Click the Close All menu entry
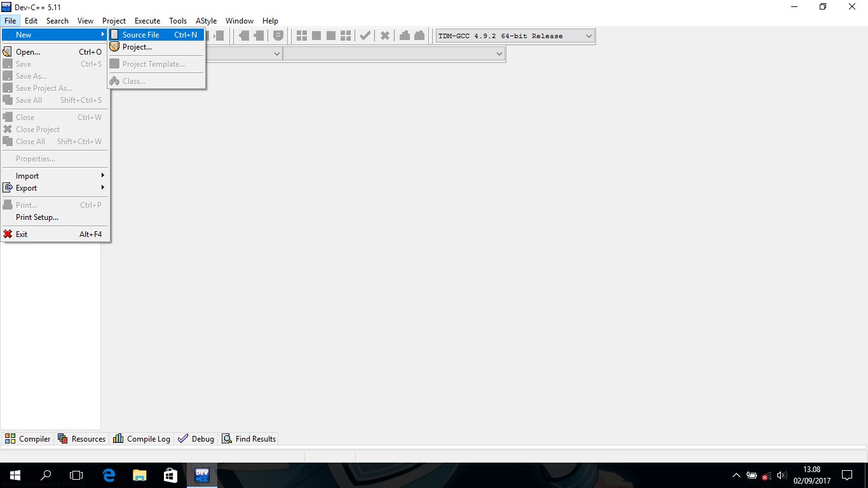 point(55,142)
